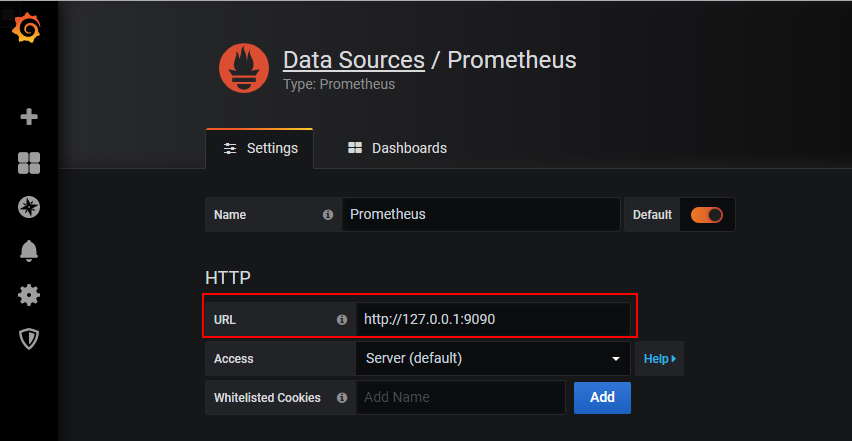
Task: Switch to the Settings tab
Action: tap(260, 148)
